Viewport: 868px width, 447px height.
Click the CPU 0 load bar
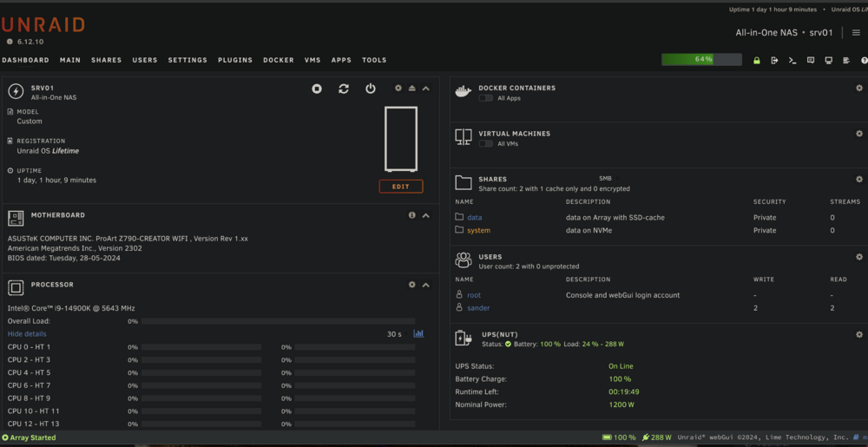(201, 347)
